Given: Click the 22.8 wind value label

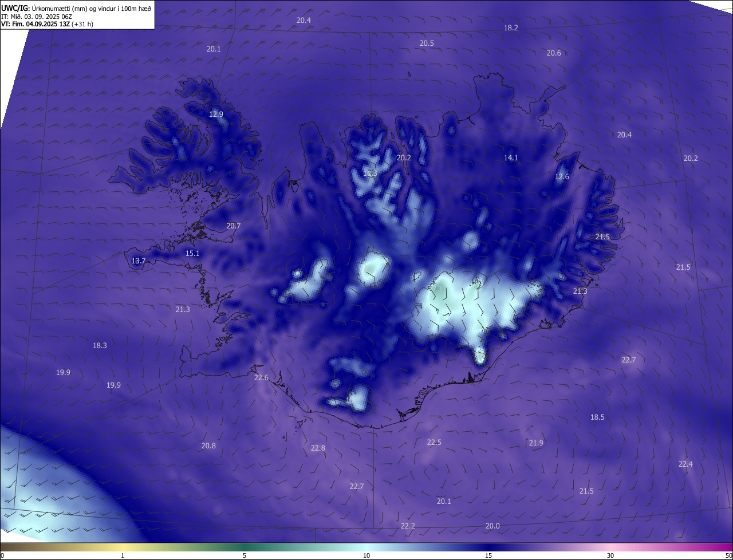Looking at the screenshot, I should pos(318,448).
